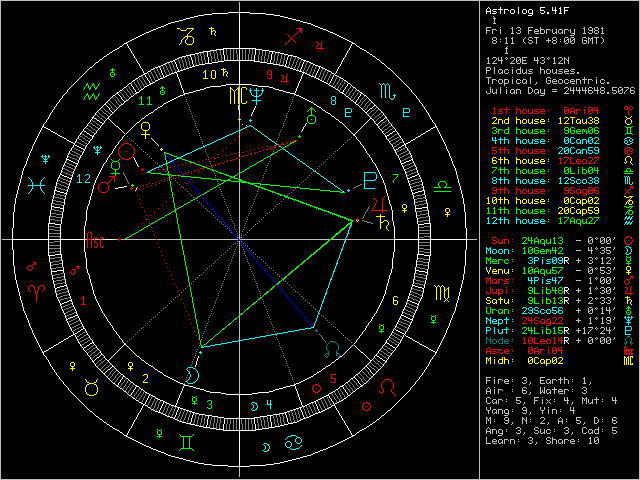
Task: Click the Libra glyph in the outer zodiac ring
Action: (442, 187)
